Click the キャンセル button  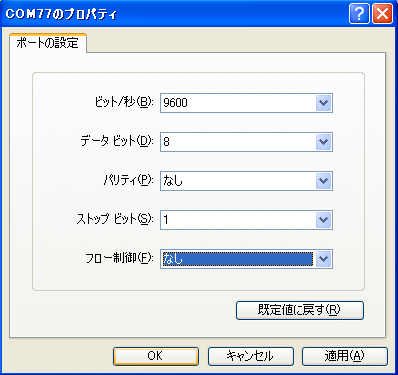(x=251, y=356)
